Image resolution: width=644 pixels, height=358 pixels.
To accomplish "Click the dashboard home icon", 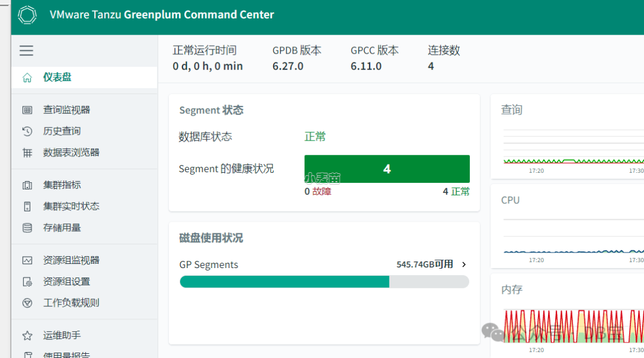I will point(27,77).
